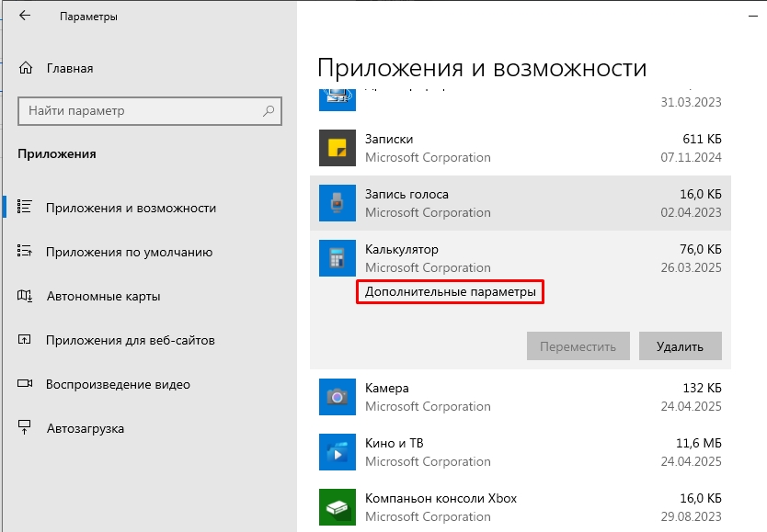Click the Приложения sidebar heading
The width and height of the screenshot is (767, 532).
click(x=57, y=154)
